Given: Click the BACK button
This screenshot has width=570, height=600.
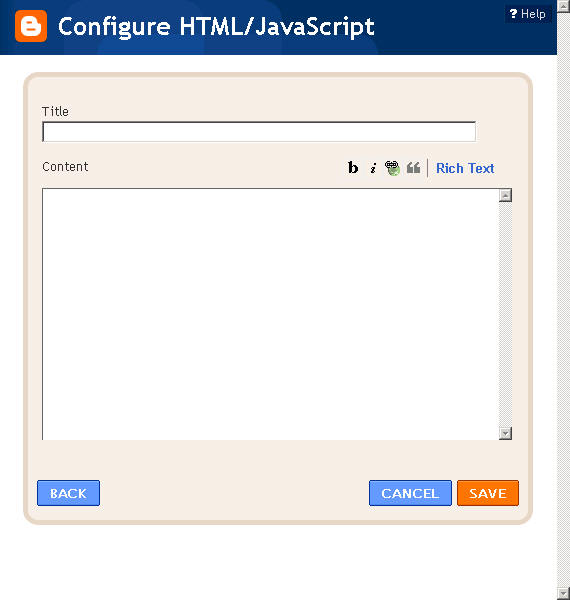Looking at the screenshot, I should tap(68, 493).
